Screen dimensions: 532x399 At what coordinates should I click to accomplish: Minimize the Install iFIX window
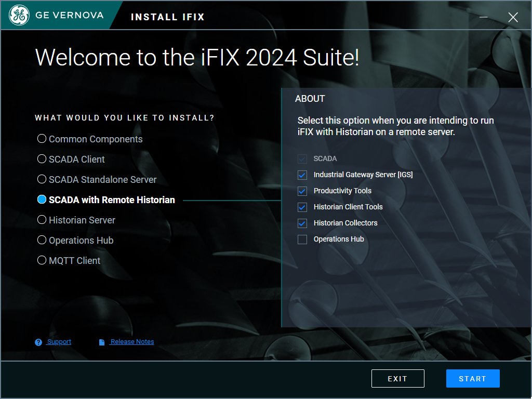[x=484, y=17]
